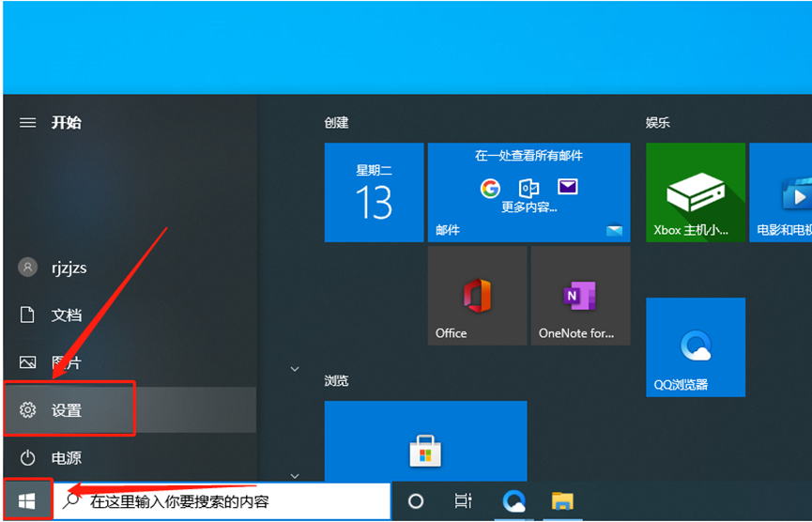
Task: Click the lower app list chevron arrow
Action: pos(294,476)
